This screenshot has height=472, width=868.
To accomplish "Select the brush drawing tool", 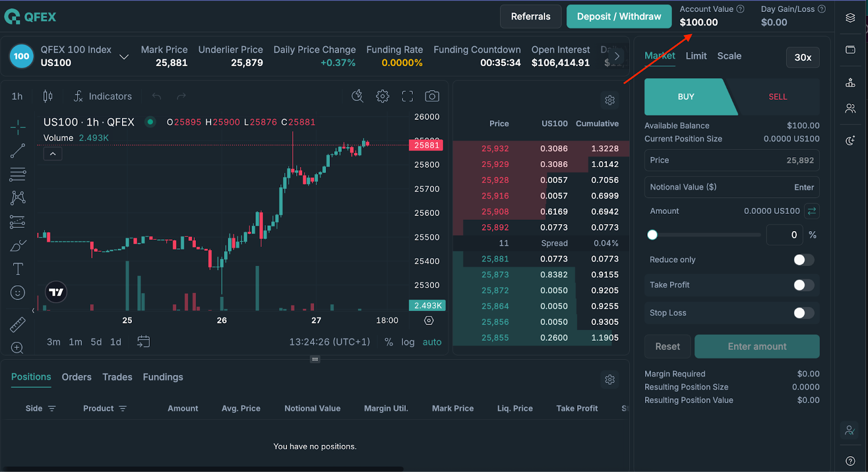I will coord(18,246).
